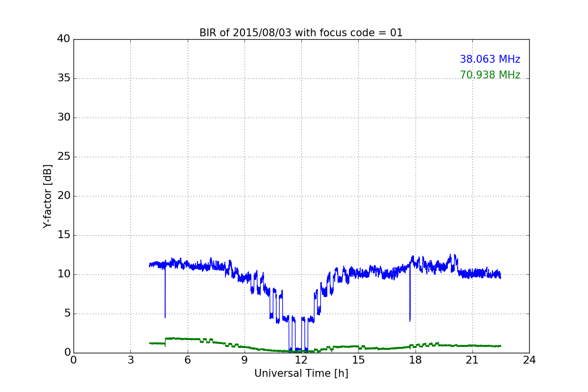The image size is (588, 392).
Task: Click the x-axis tick label '15'
Action: (x=358, y=360)
